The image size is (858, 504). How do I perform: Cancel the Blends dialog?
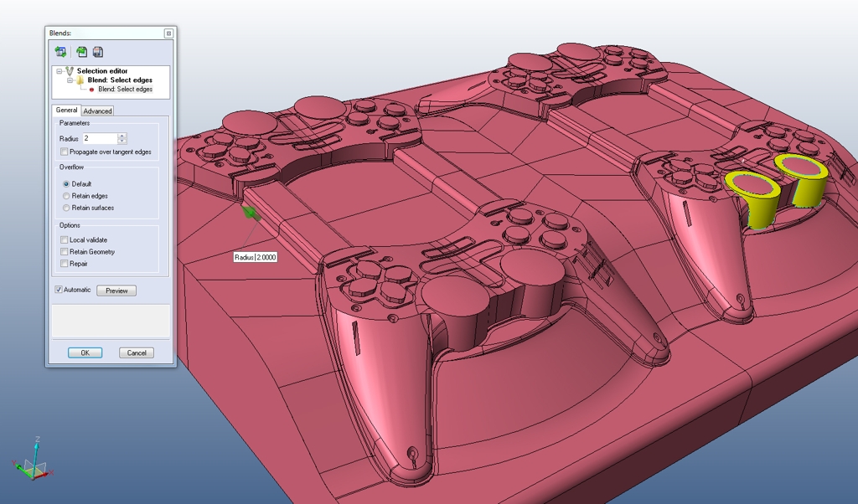(137, 352)
